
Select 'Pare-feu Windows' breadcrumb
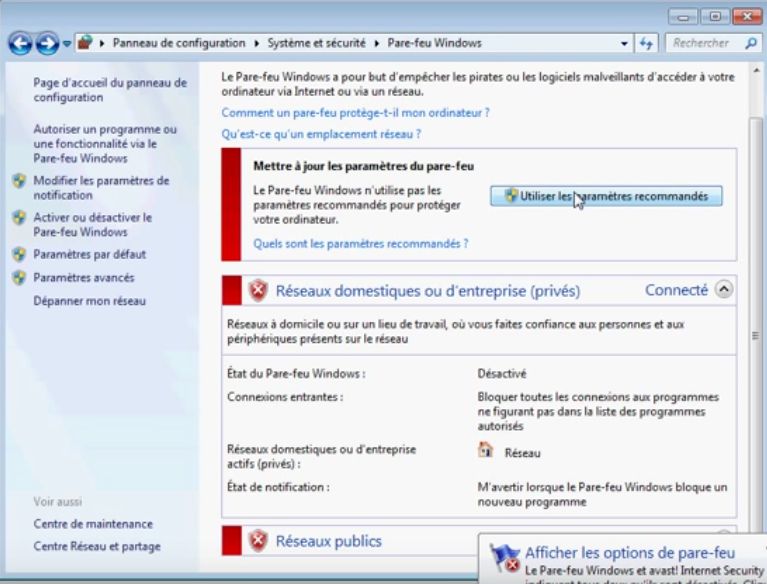pos(434,43)
